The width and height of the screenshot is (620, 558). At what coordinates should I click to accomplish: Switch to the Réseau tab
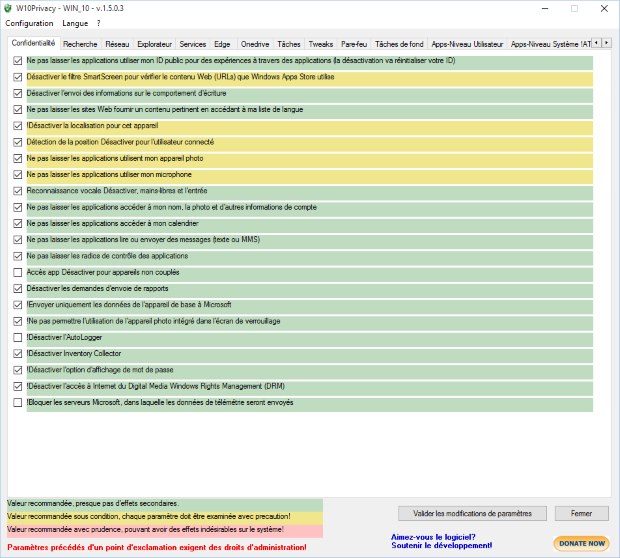pyautogui.click(x=117, y=44)
